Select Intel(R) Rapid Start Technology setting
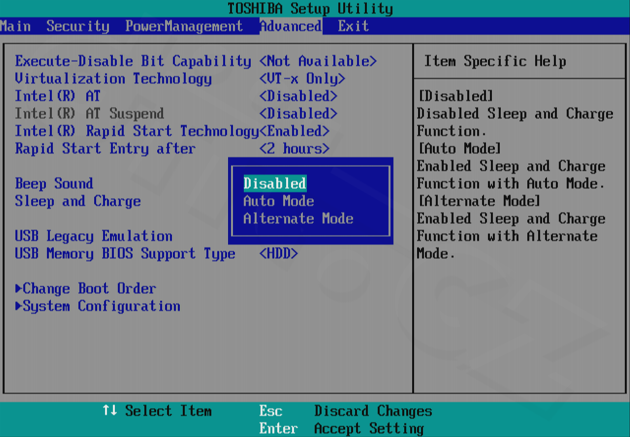 point(137,131)
